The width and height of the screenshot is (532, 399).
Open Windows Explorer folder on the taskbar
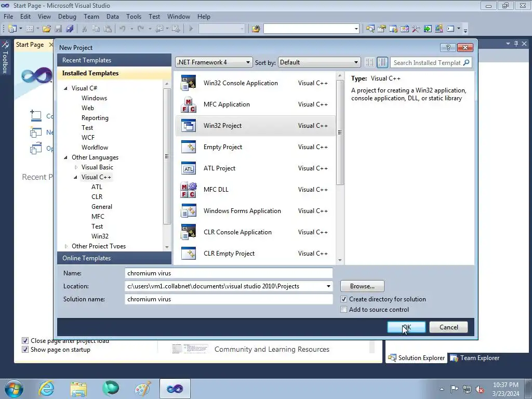point(79,389)
